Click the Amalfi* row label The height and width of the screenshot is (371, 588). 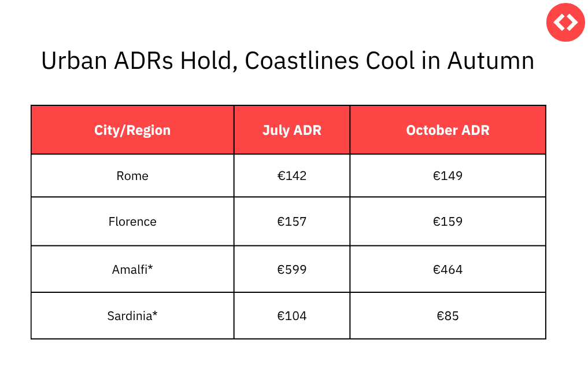pyautogui.click(x=132, y=269)
